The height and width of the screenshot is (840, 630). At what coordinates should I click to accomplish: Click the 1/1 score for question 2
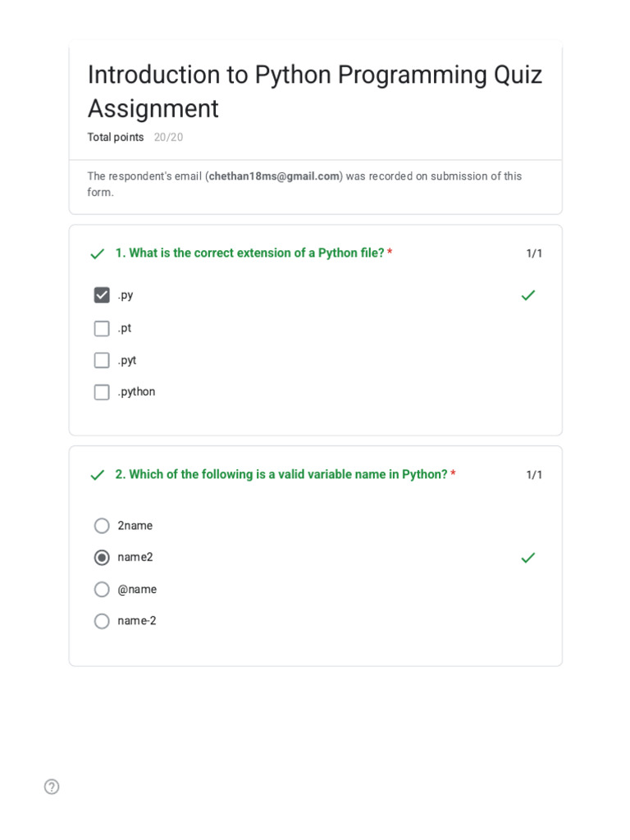(x=534, y=475)
